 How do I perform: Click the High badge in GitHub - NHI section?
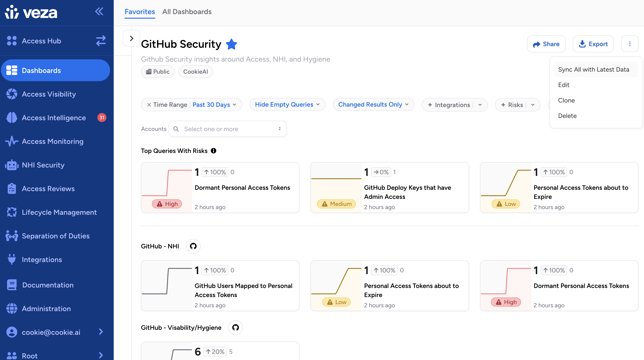tap(506, 302)
